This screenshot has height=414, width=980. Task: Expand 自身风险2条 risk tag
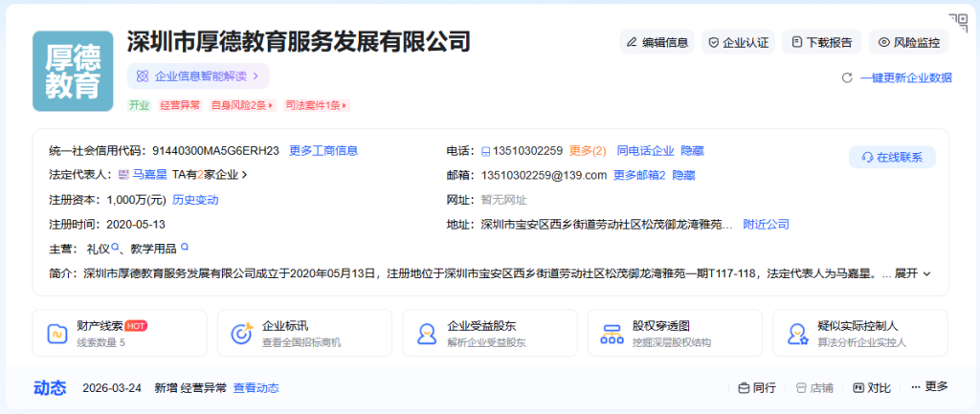[x=242, y=105]
